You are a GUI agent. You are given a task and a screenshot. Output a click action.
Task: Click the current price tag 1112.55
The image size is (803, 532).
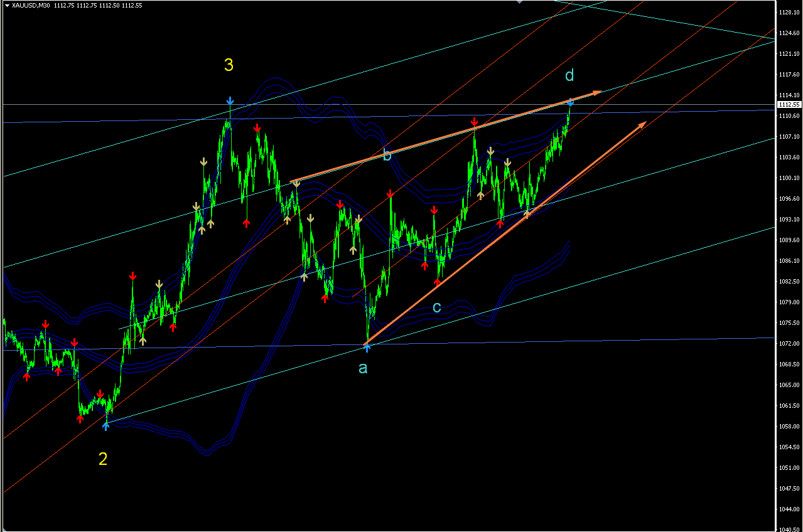[788, 105]
